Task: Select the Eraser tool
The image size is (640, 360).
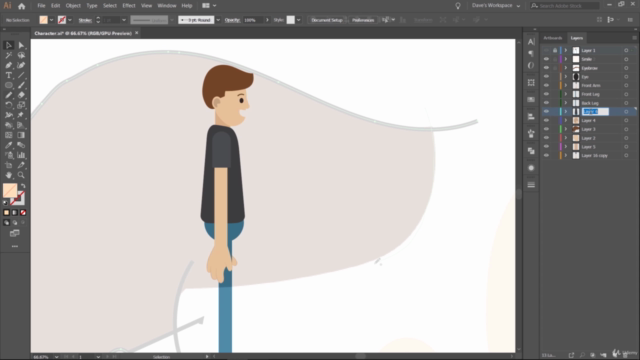Action: (x=21, y=95)
